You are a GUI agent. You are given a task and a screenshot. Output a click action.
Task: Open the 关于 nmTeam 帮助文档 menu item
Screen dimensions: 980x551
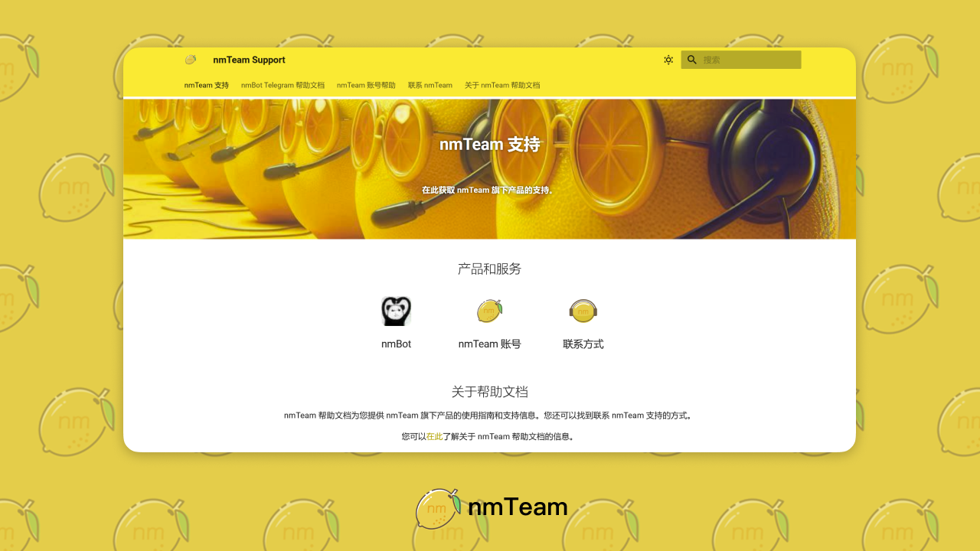[501, 85]
